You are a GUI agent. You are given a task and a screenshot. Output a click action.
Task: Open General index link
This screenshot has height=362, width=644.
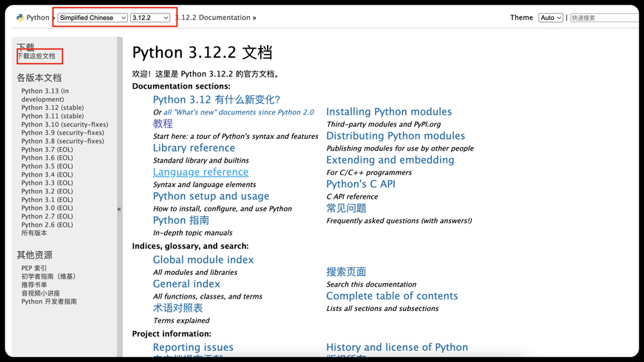click(186, 284)
